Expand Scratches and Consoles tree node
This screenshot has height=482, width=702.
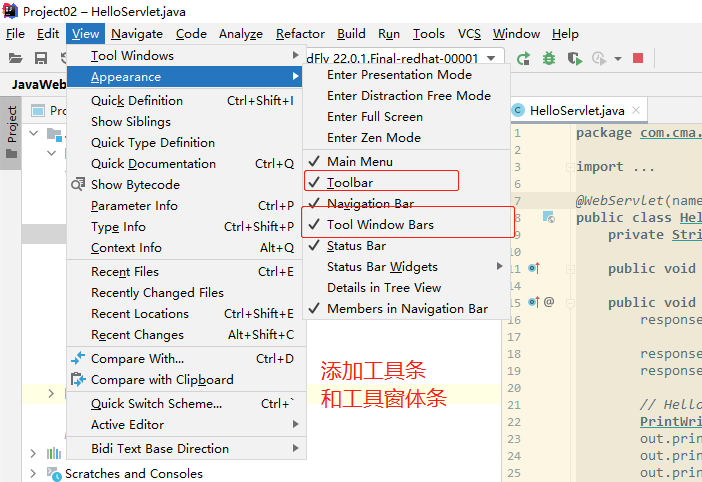click(33, 473)
